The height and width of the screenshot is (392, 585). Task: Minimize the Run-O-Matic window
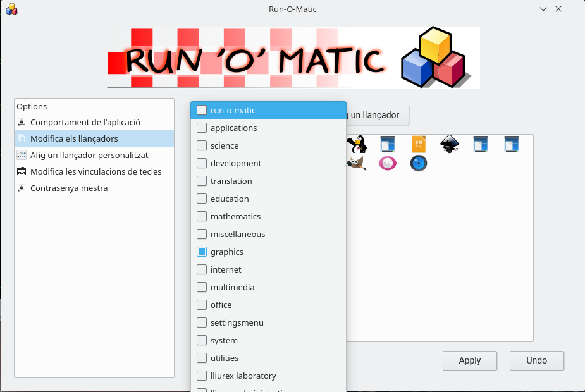pos(543,9)
